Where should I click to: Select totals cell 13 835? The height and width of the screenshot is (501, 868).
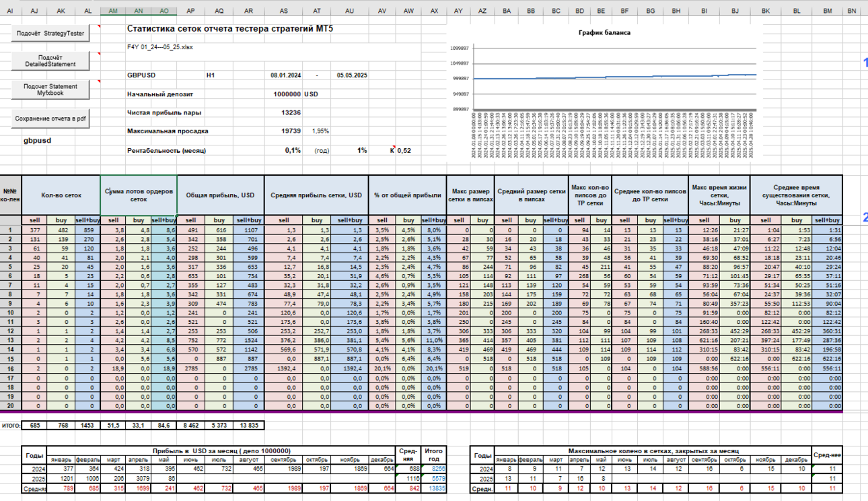249,425
